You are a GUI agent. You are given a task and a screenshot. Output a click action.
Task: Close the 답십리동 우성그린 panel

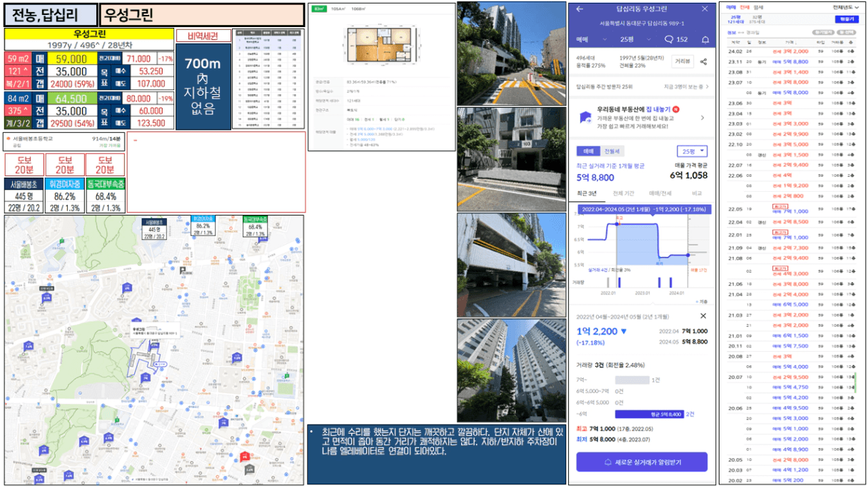click(x=705, y=9)
